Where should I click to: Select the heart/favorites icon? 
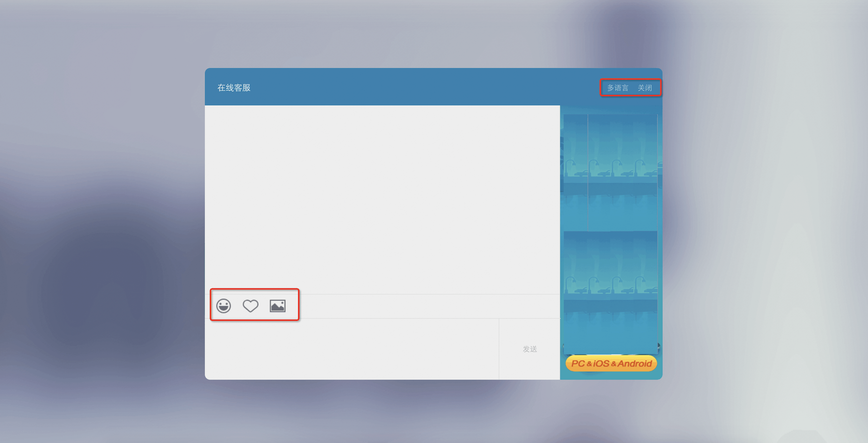point(251,305)
